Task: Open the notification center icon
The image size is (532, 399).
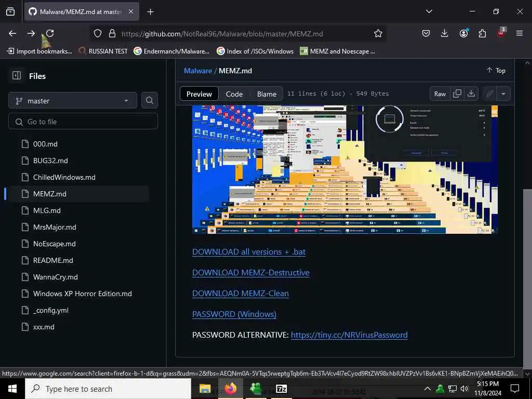Action: click(515, 389)
